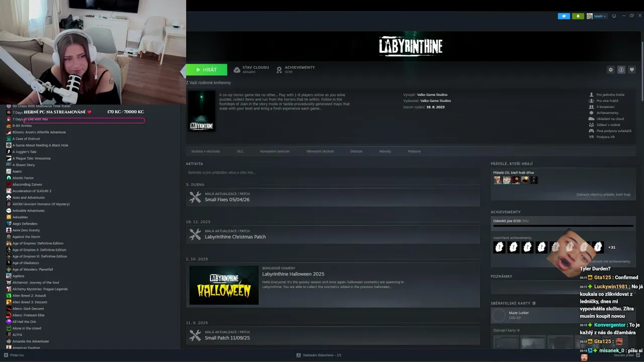Screen dimensions: 644x362
Task: Switch to Big Picture mode icon
Action: 614,16
